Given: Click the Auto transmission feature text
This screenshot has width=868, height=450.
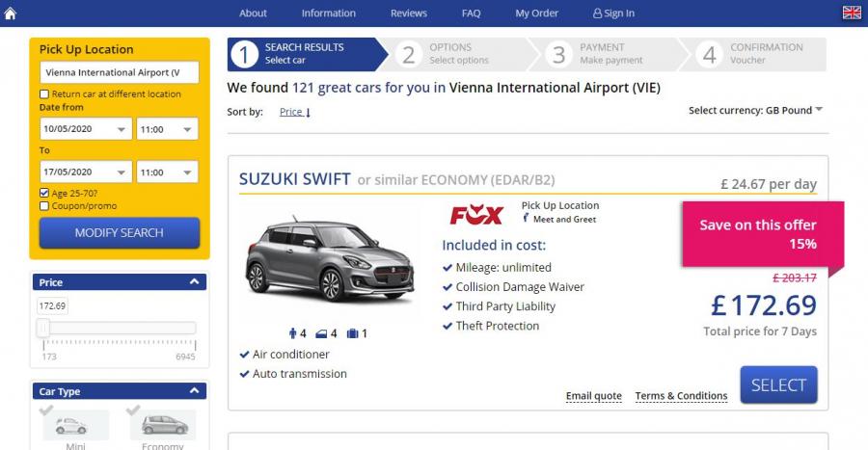Looking at the screenshot, I should 300,374.
